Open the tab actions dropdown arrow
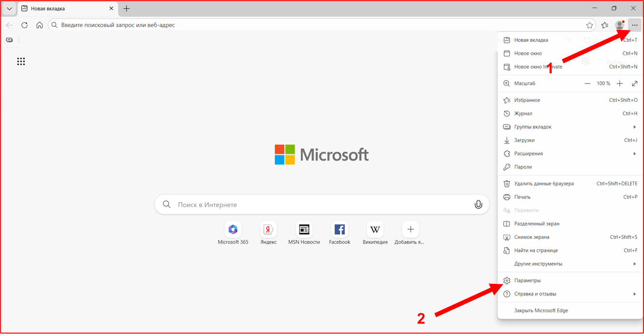644x336 pixels. click(9, 9)
